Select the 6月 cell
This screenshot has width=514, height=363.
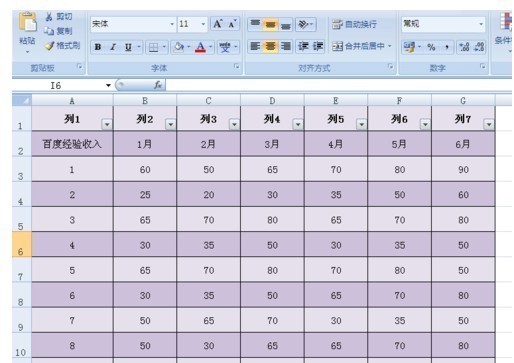[463, 144]
